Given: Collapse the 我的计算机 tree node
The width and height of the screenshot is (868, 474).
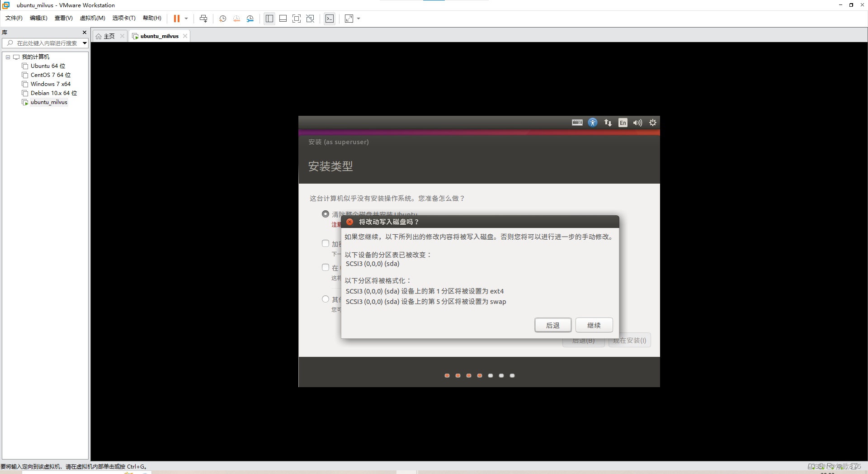Looking at the screenshot, I should [x=8, y=57].
